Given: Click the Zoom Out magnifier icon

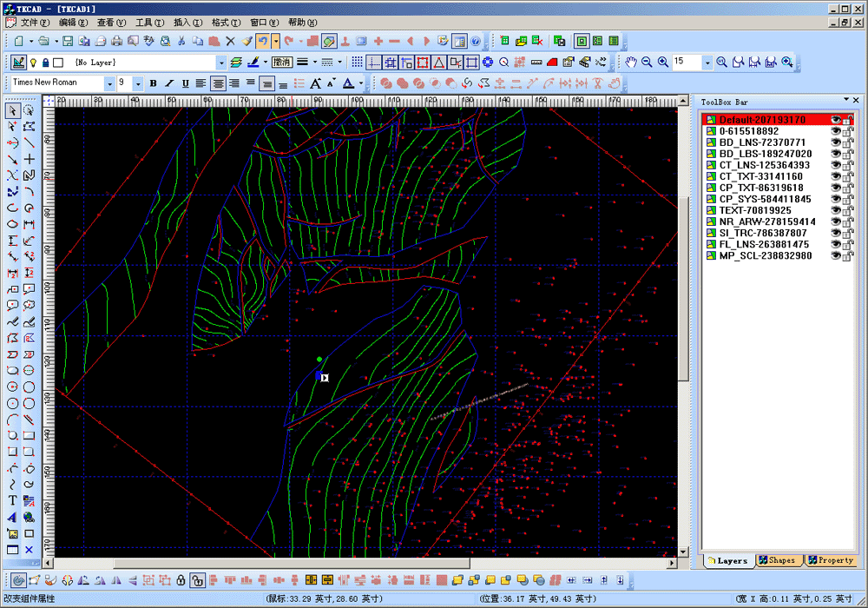Looking at the screenshot, I should tap(647, 63).
